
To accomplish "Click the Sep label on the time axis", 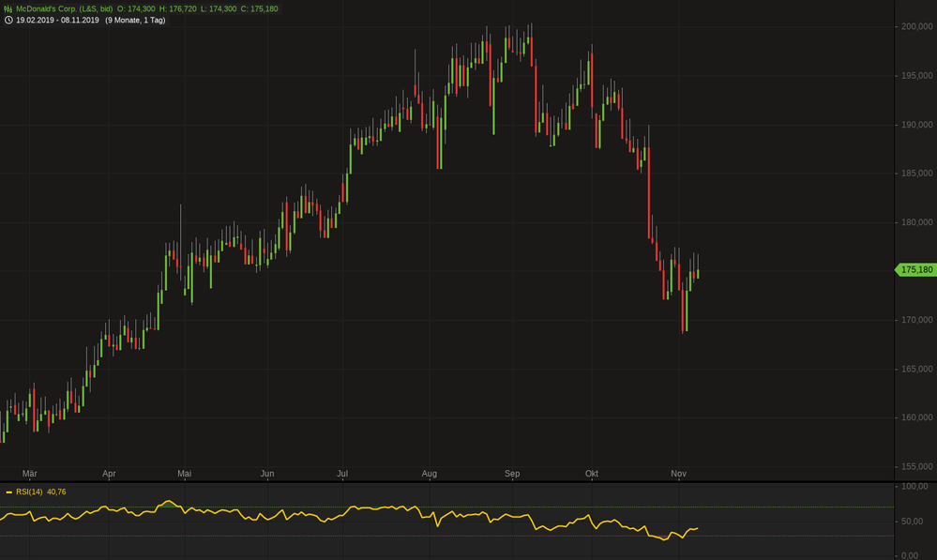I will [x=512, y=474].
